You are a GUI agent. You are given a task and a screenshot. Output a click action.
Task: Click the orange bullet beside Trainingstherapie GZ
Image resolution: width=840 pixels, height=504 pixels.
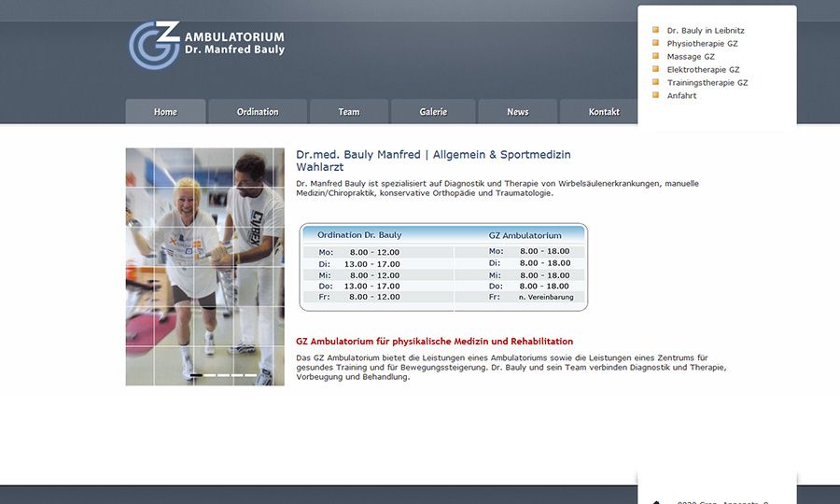click(x=655, y=82)
